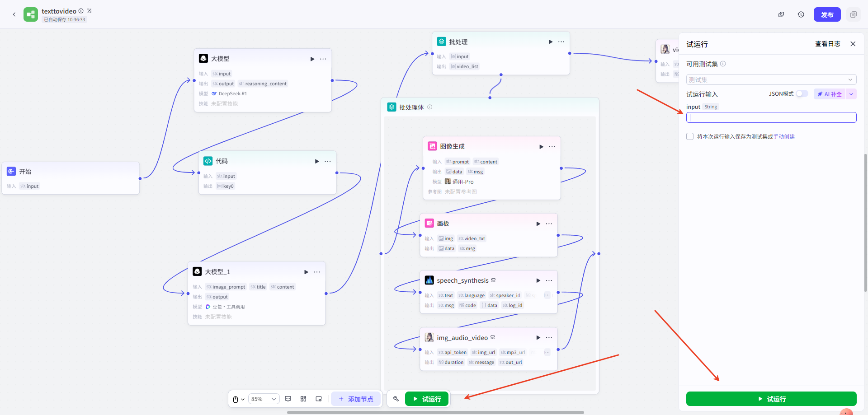Open 查看日志 in the test run panel
This screenshot has width=868, height=415.
pyautogui.click(x=827, y=44)
